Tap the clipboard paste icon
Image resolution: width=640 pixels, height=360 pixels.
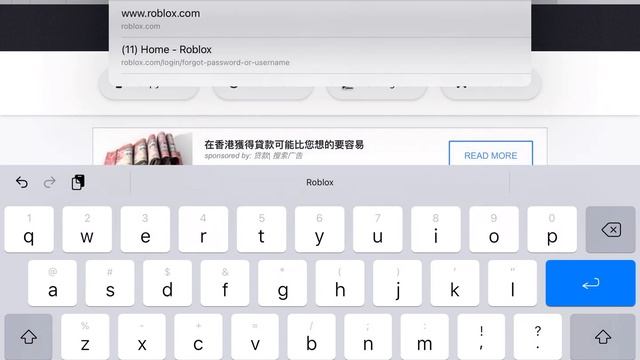coord(78,182)
